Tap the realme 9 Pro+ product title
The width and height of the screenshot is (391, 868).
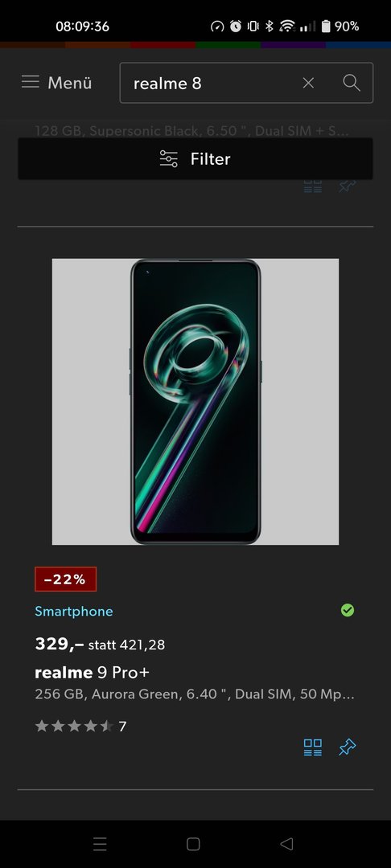92,673
